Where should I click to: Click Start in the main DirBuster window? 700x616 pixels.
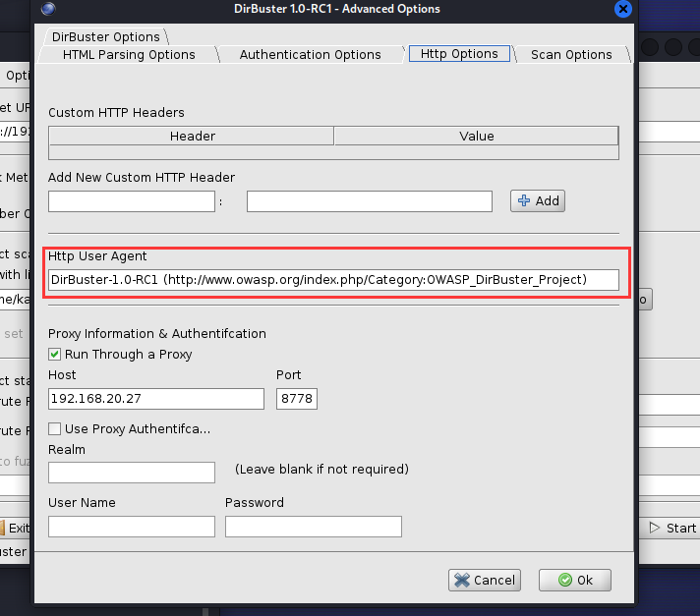click(x=672, y=529)
